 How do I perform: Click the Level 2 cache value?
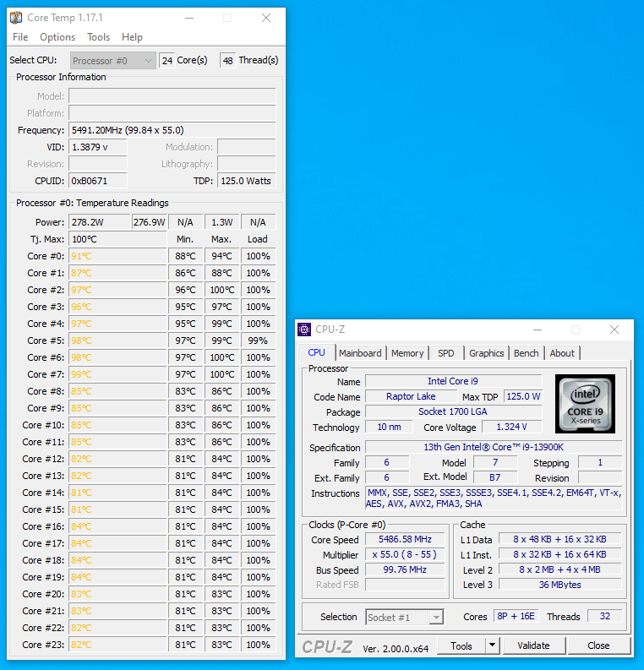pyautogui.click(x=560, y=569)
